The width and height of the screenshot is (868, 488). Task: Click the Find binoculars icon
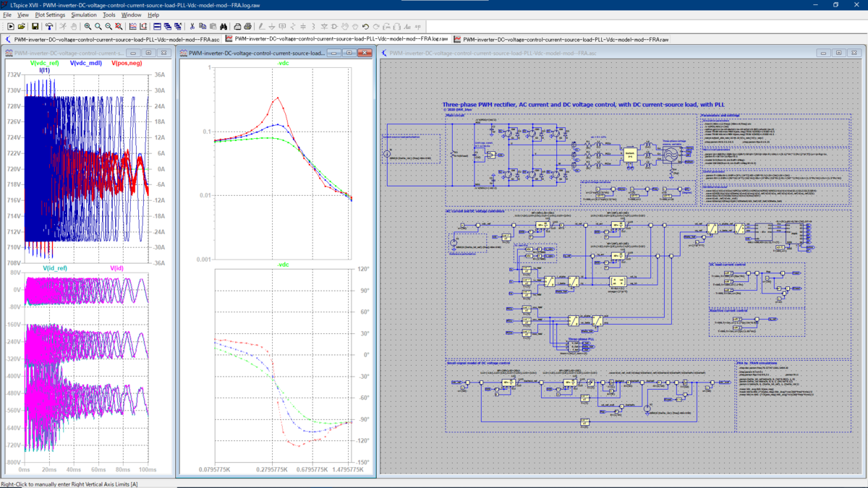pyautogui.click(x=224, y=26)
